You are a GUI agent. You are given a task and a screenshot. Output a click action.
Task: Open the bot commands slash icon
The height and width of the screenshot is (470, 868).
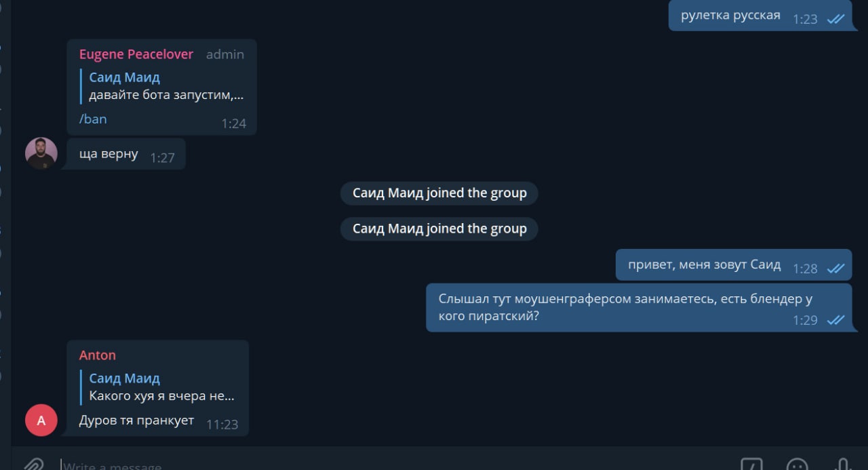point(751,465)
